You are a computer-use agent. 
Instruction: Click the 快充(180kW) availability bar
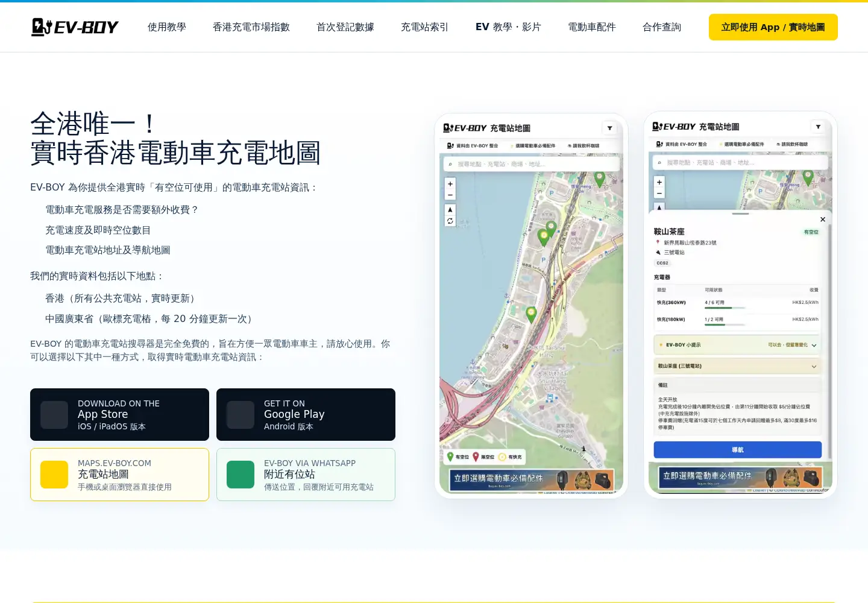click(726, 325)
